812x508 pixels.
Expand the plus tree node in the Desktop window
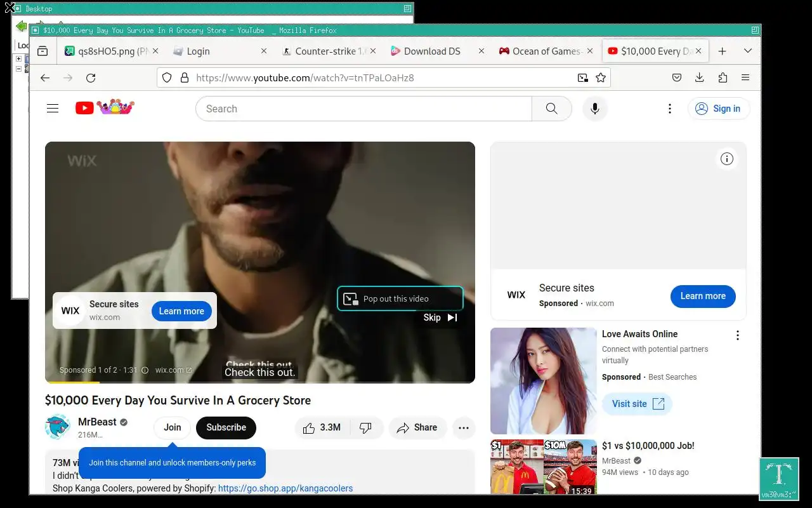(19, 58)
